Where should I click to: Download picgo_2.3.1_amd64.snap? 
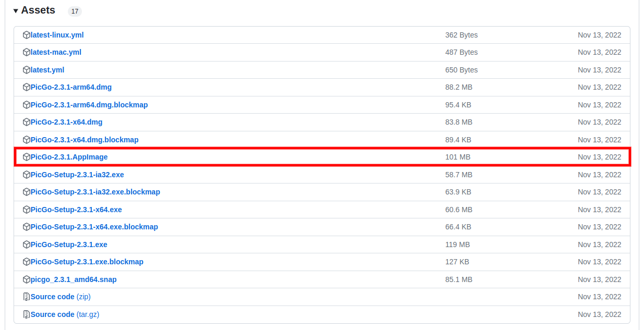tap(74, 279)
